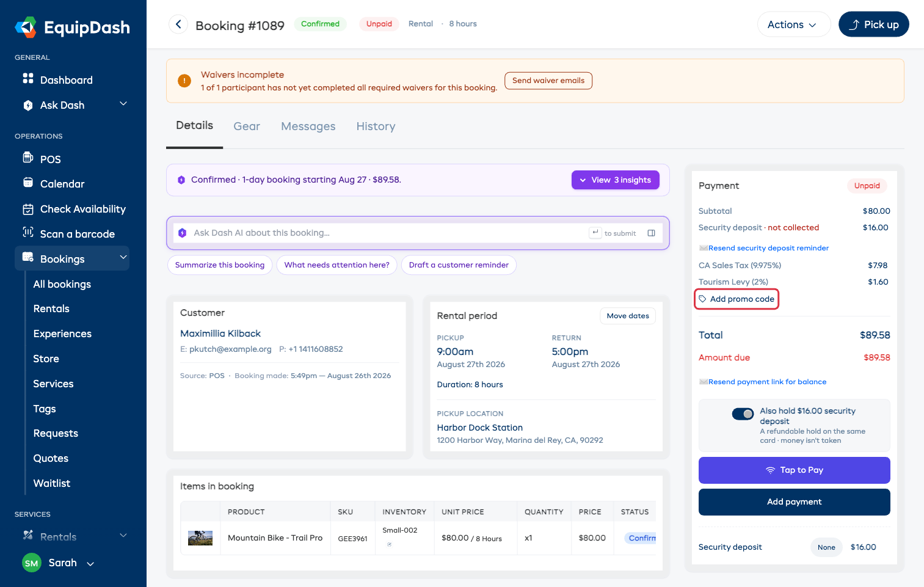This screenshot has width=924, height=587.
Task: Click the side panel icon in Ask Dash box
Action: [652, 233]
